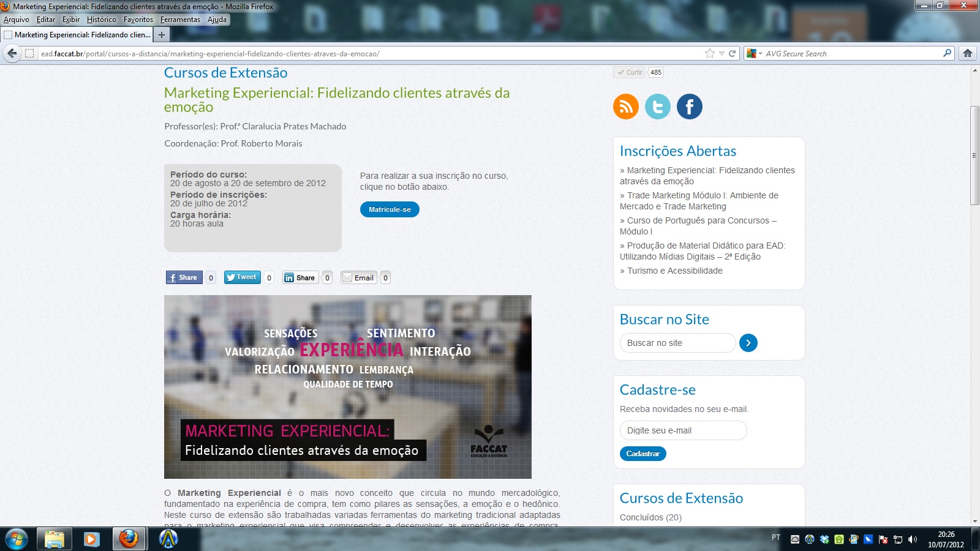Focus the Digite seu e-mail field
The image size is (980, 551).
pyautogui.click(x=683, y=430)
